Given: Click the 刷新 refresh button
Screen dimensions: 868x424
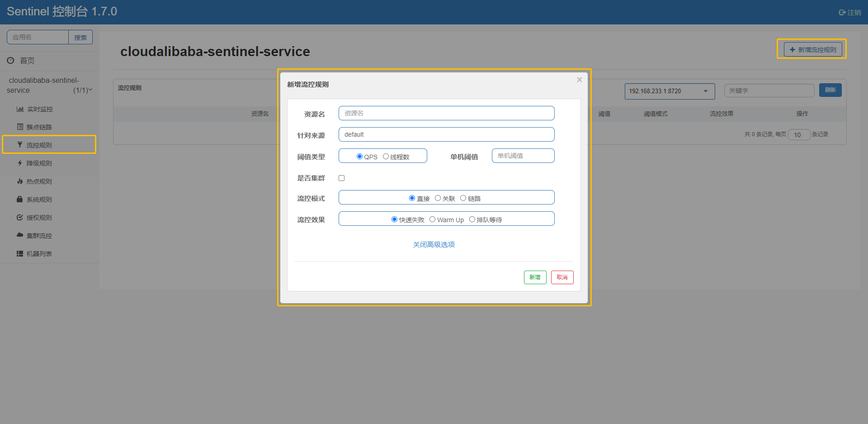Looking at the screenshot, I should click(830, 90).
